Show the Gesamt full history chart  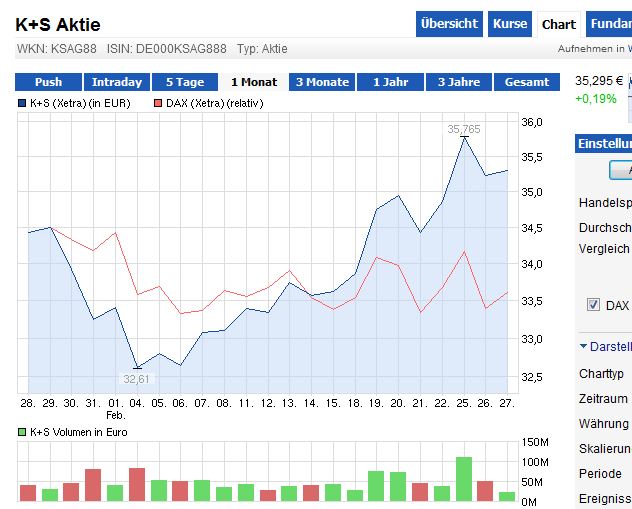tap(527, 82)
